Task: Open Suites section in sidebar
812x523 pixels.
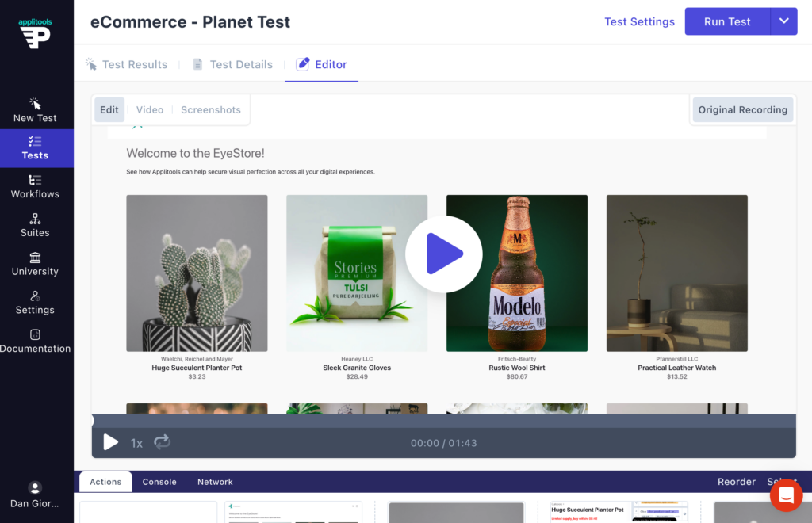Action: point(35,225)
